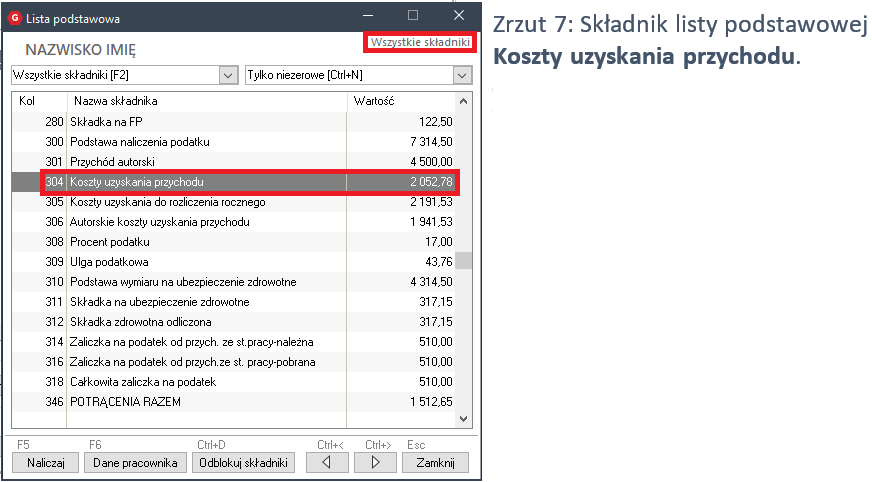
Task: Click the NAZWISKO IMIĘ heading
Action: point(81,50)
